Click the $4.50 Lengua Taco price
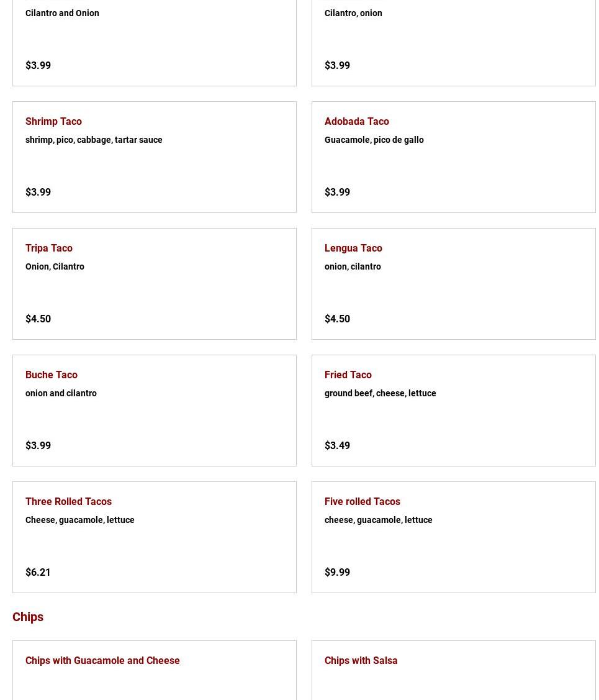The width and height of the screenshot is (599, 700). tap(337, 319)
